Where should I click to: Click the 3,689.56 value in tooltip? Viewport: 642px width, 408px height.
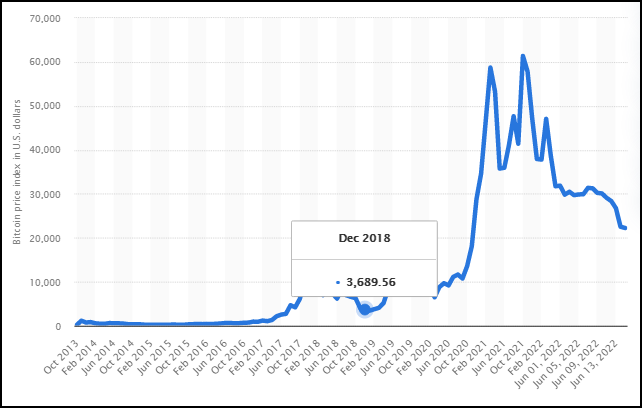click(x=371, y=282)
